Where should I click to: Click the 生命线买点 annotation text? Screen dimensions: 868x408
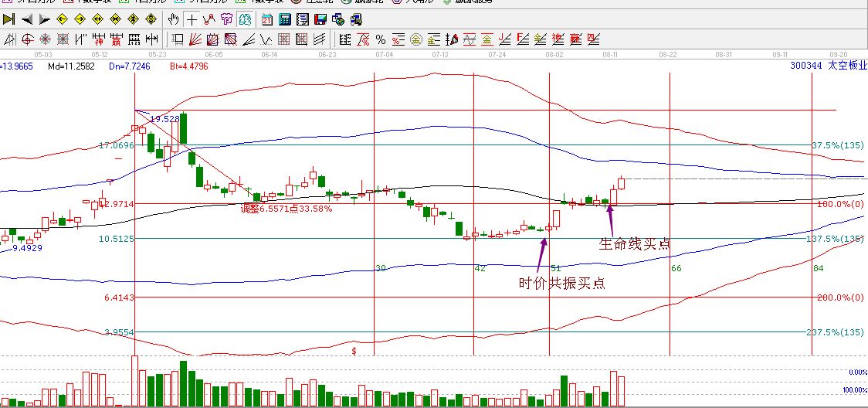[634, 244]
